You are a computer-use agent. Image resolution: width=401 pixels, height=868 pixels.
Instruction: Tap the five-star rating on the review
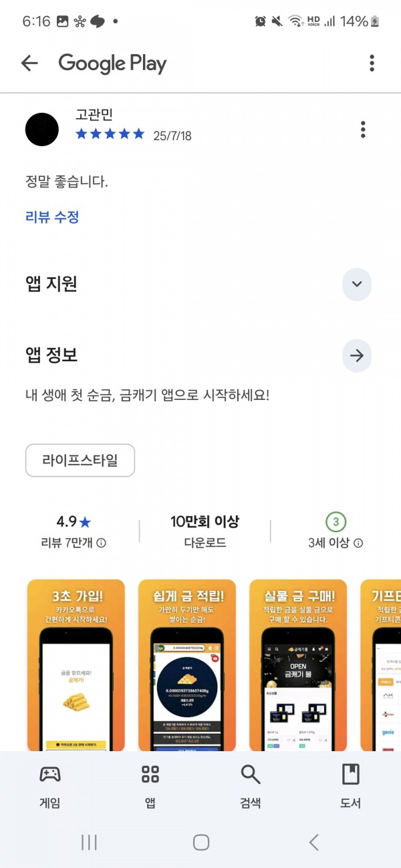(x=110, y=134)
